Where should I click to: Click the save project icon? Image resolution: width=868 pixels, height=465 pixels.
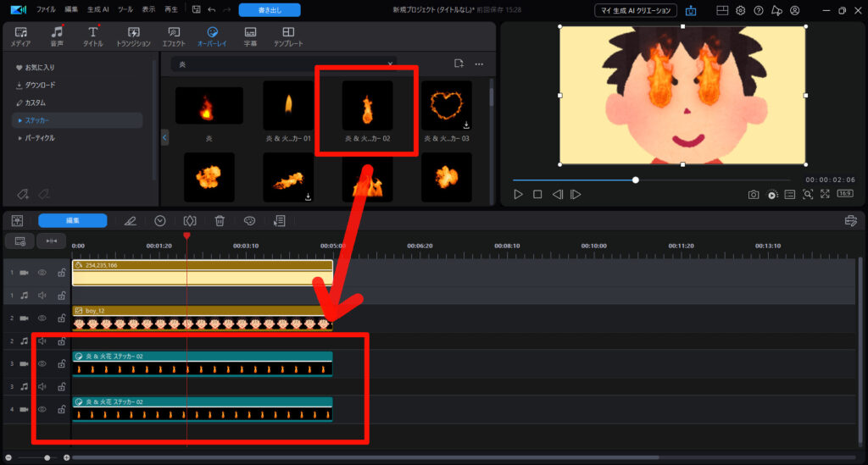197,10
